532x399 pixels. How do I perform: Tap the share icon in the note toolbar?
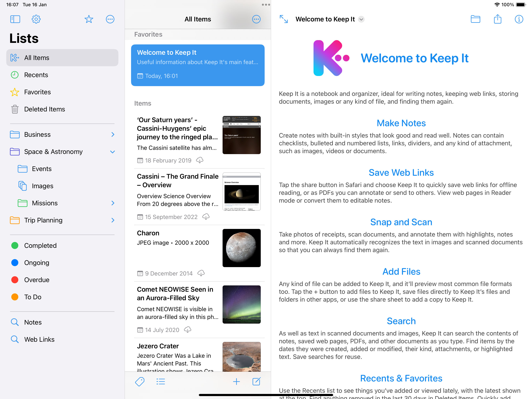click(498, 19)
